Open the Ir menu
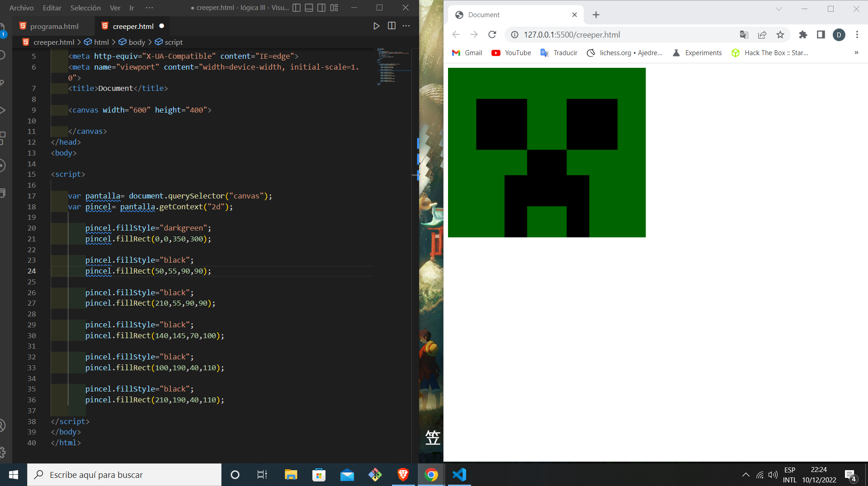The image size is (868, 486). [132, 8]
